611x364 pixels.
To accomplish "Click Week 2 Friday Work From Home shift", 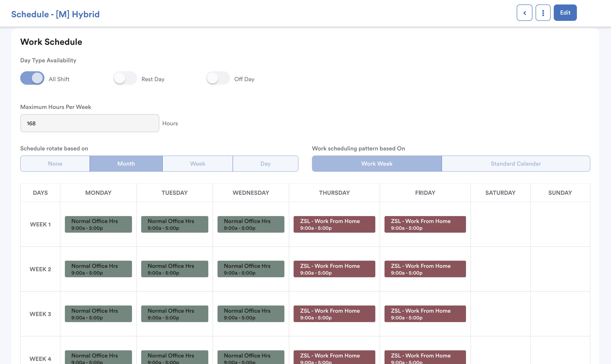I will 425,269.
